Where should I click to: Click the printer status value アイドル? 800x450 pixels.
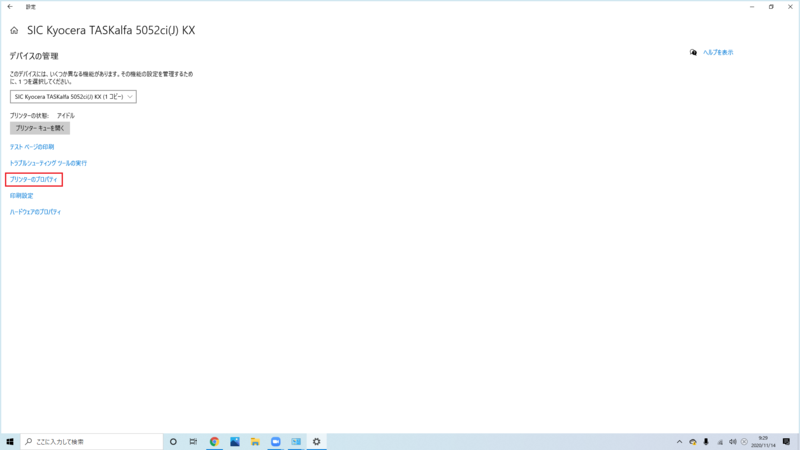[66, 116]
